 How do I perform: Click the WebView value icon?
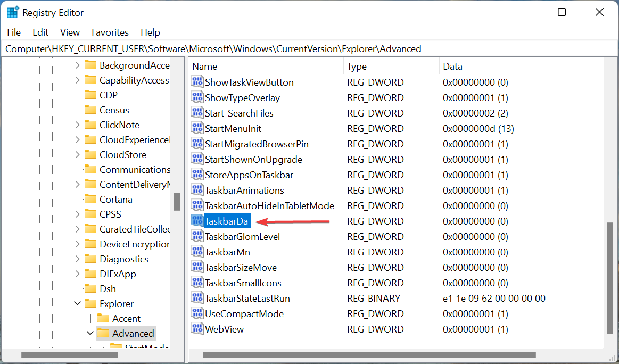pyautogui.click(x=197, y=328)
